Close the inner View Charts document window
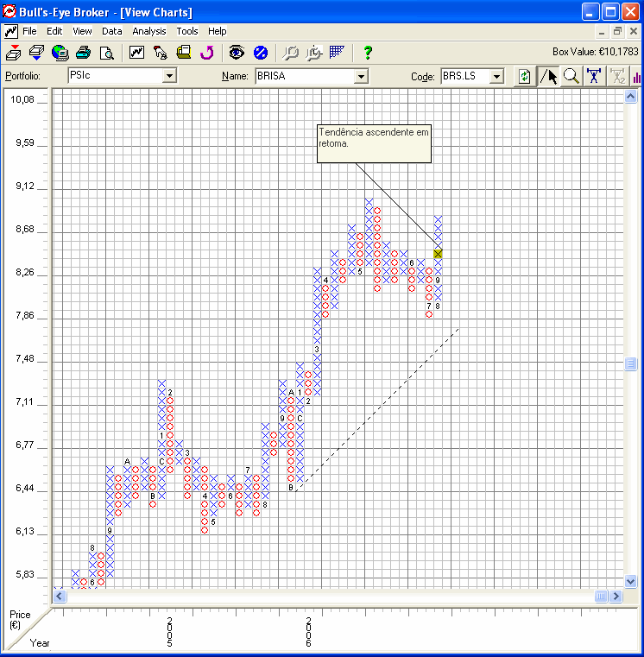The height and width of the screenshot is (657, 644). coord(634,31)
